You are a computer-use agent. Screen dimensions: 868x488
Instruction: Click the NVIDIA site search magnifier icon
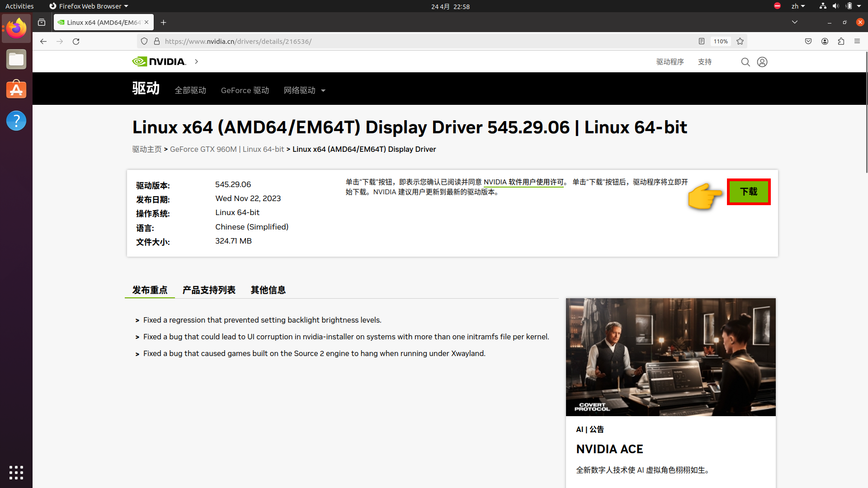745,62
